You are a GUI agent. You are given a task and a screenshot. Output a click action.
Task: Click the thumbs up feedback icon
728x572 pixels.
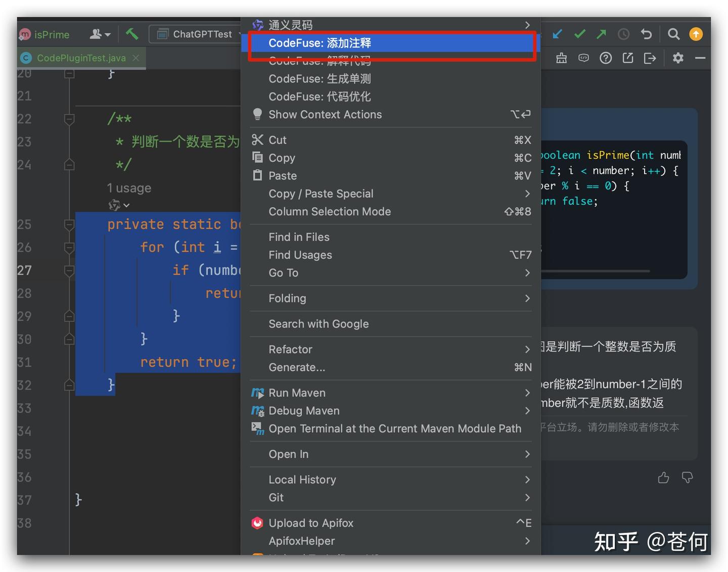663,478
